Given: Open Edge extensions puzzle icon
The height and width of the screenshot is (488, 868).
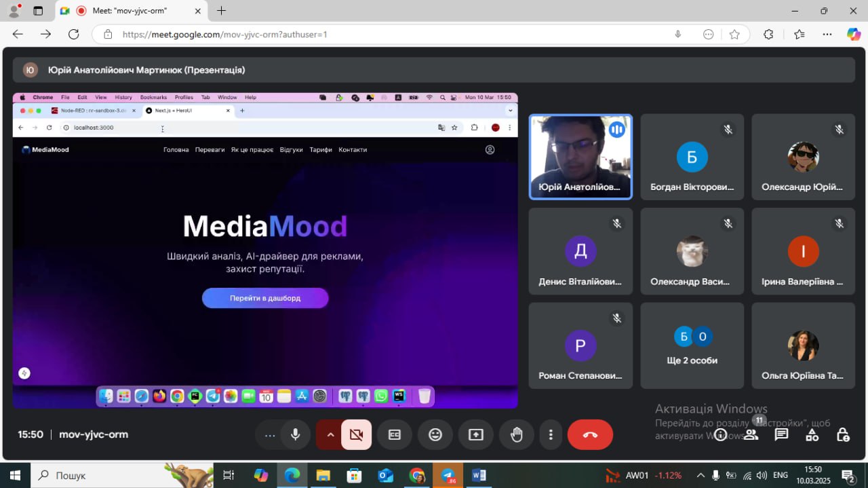Looking at the screenshot, I should coord(768,34).
